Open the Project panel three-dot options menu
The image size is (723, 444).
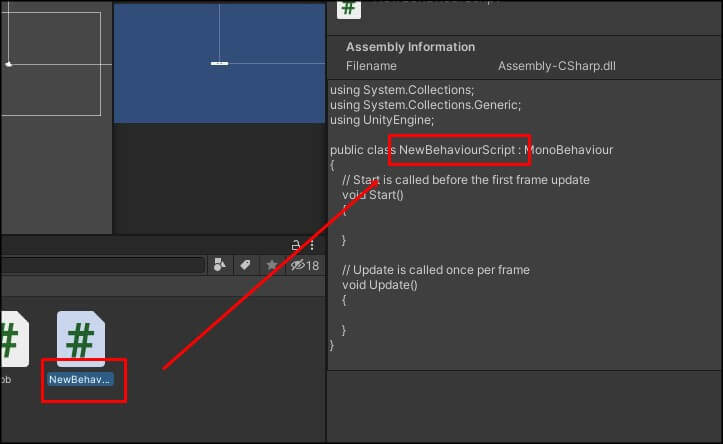tap(312, 245)
